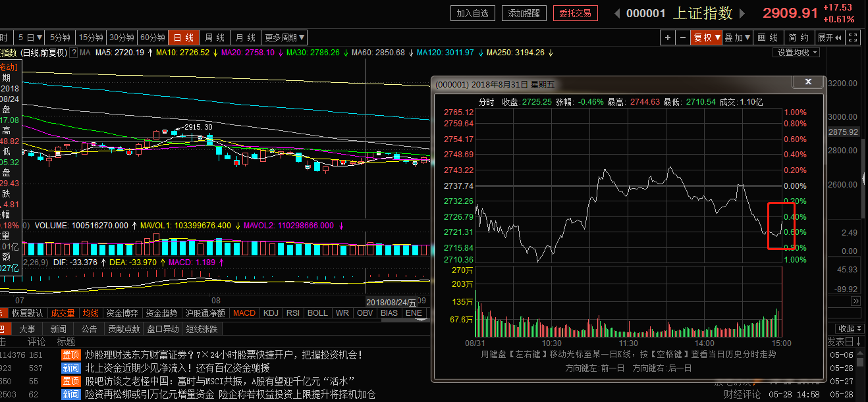Open the 公告 announcements tab
The height and width of the screenshot is (402, 868).
tap(89, 328)
